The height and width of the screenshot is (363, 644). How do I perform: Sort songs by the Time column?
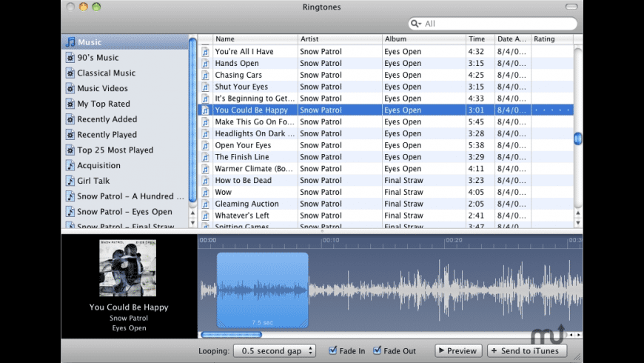(x=480, y=39)
